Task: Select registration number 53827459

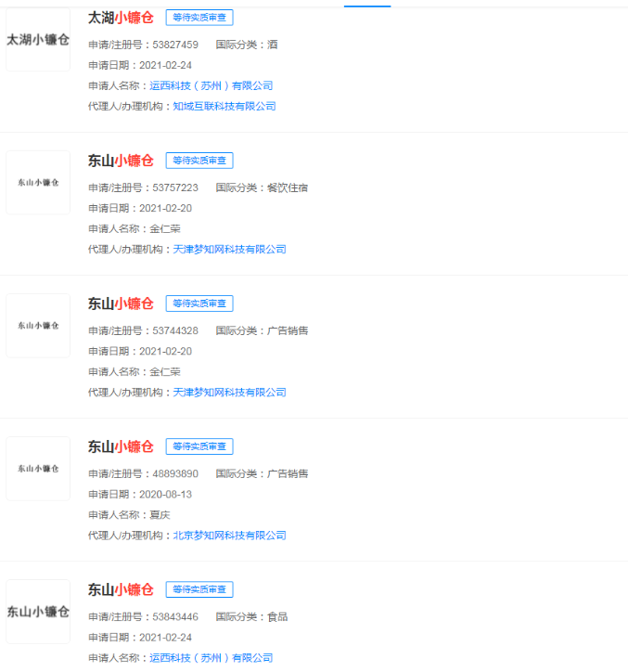Action: pyautogui.click(x=175, y=45)
